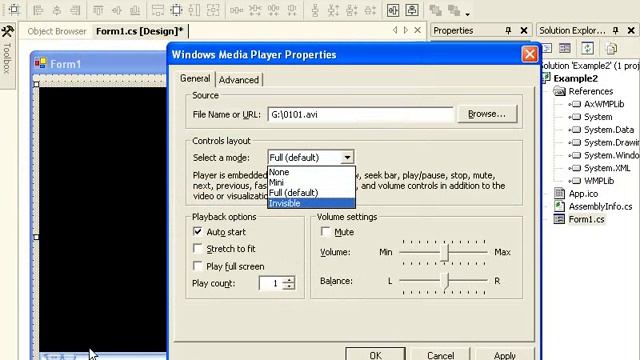The image size is (640, 360).
Task: Click the Apply button
Action: pos(504,354)
